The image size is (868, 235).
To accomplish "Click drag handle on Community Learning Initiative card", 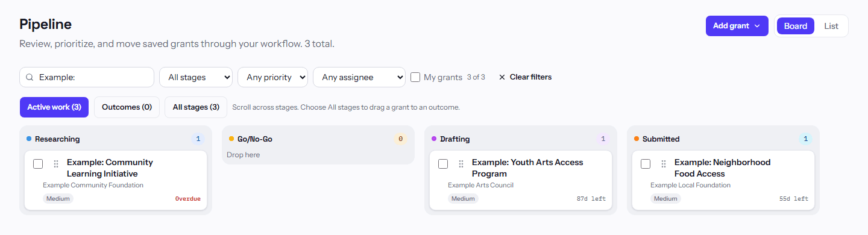I will click(56, 164).
